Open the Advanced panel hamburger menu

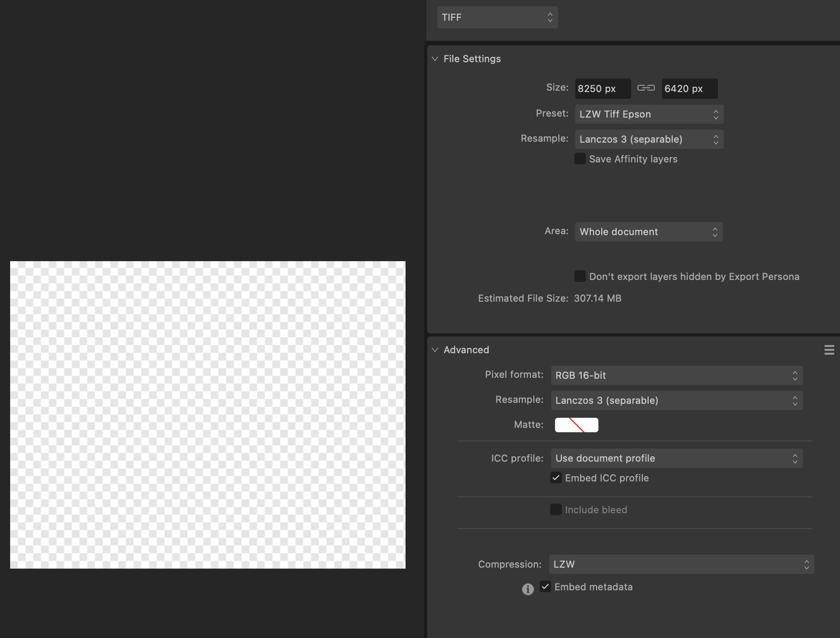829,350
